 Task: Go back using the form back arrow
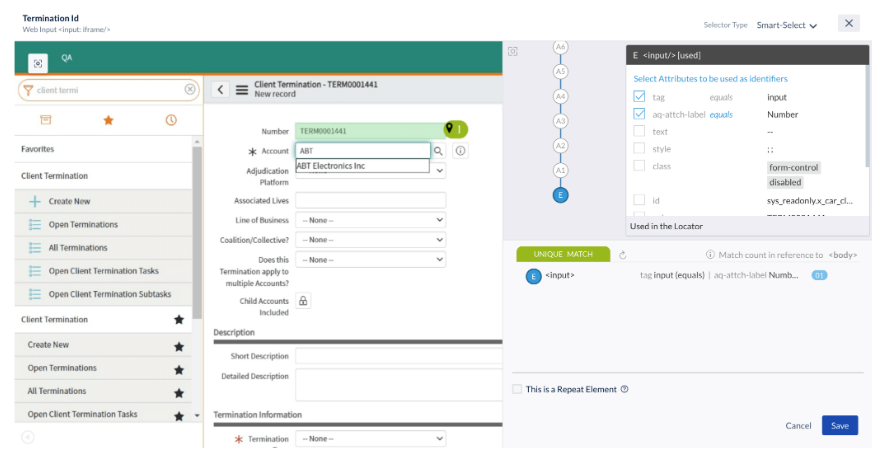221,90
